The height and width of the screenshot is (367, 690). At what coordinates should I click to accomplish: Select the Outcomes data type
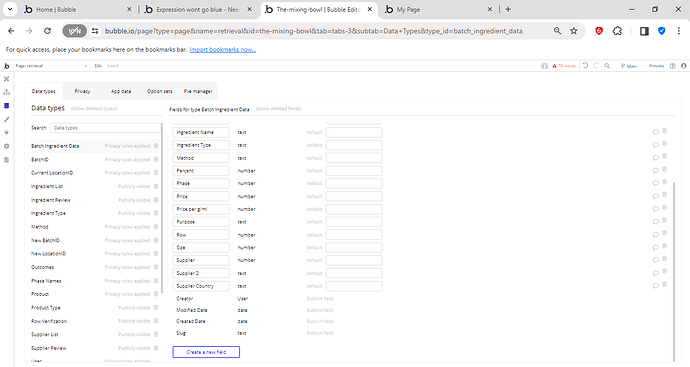tap(42, 267)
